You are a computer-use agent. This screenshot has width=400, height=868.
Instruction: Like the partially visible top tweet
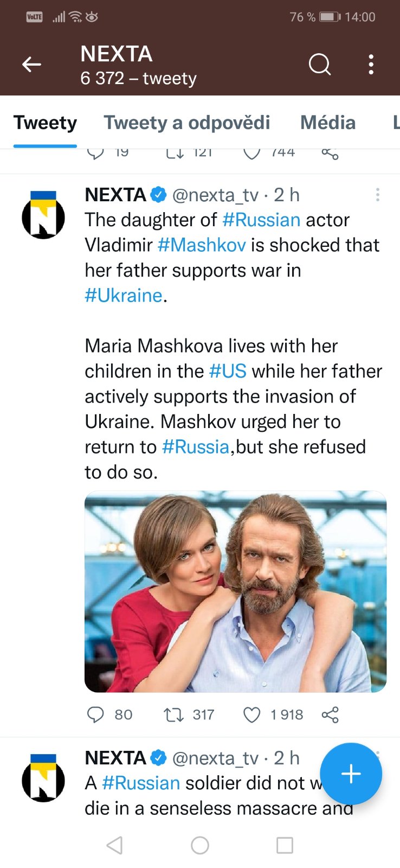coord(251,154)
